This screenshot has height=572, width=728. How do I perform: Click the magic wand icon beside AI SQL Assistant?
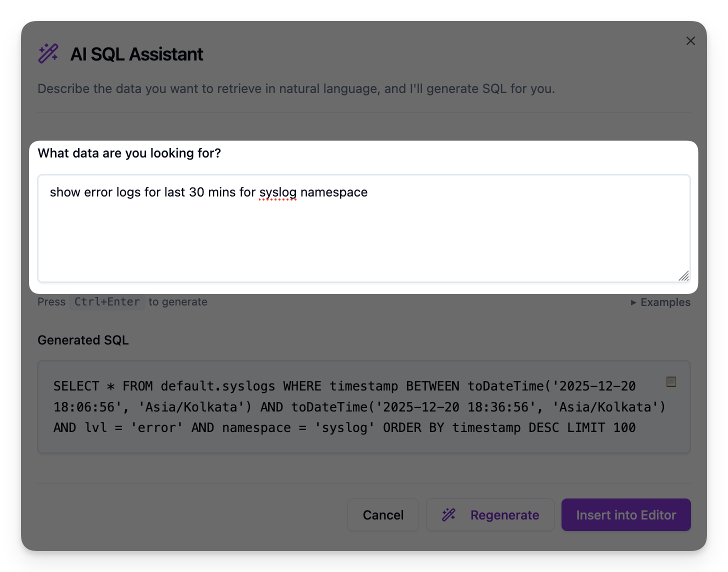pyautogui.click(x=48, y=53)
